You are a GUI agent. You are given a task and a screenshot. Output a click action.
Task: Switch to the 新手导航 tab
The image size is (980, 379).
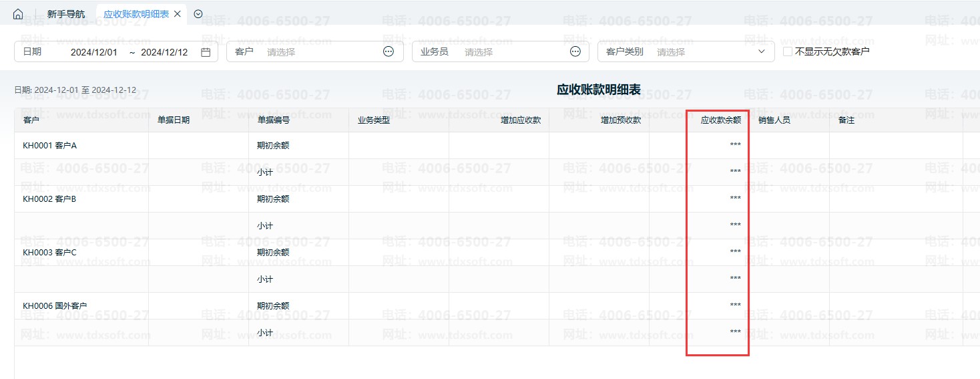pos(66,14)
